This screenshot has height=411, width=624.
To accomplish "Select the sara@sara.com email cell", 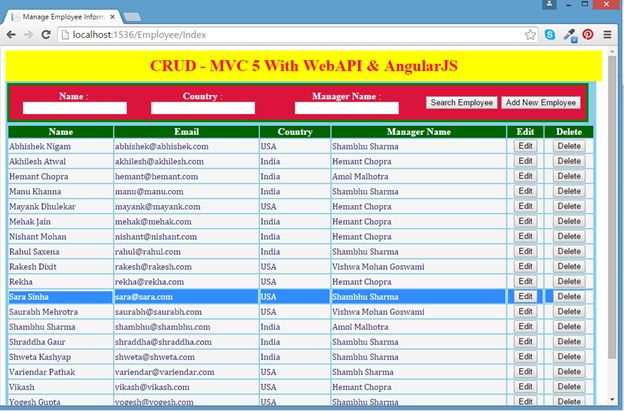I will click(186, 297).
